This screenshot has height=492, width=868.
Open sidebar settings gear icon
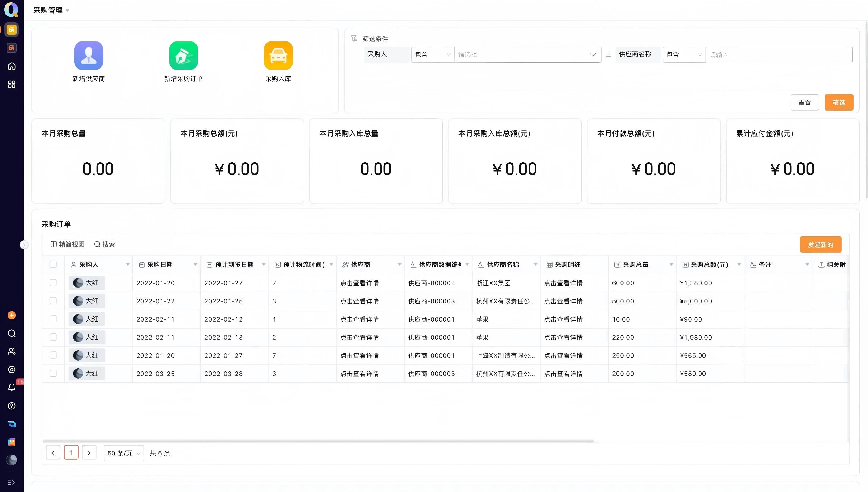pos(12,369)
